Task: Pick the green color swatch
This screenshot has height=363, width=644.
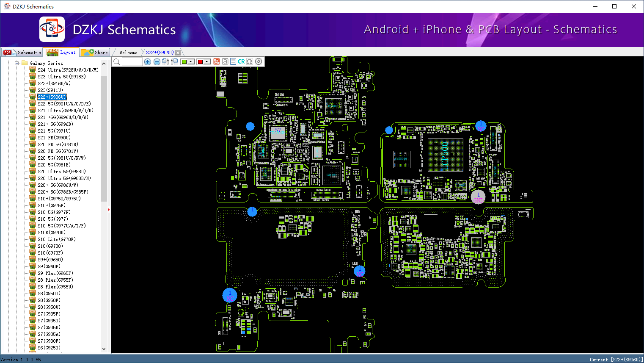Action: pyautogui.click(x=184, y=62)
